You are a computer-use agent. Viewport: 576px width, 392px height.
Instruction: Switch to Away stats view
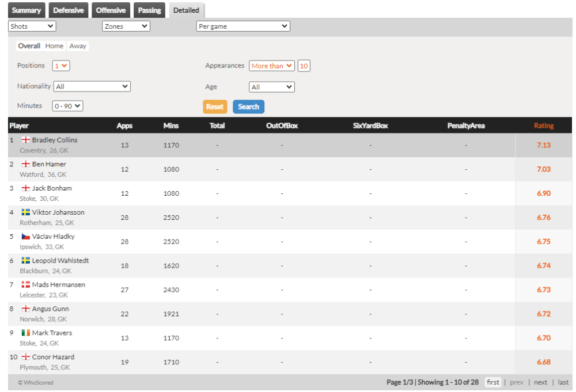(78, 46)
